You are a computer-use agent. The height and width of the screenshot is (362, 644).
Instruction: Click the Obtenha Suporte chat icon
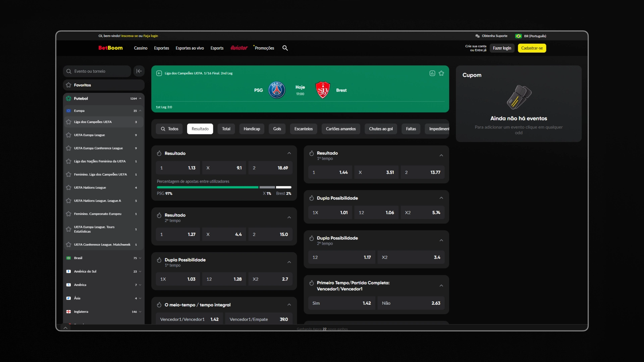click(477, 36)
